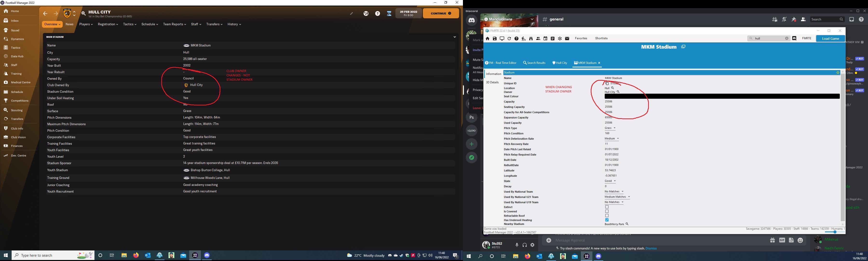Click the mail envelope icon in FMRTE
The width and height of the screenshot is (868, 261).
(x=567, y=38)
